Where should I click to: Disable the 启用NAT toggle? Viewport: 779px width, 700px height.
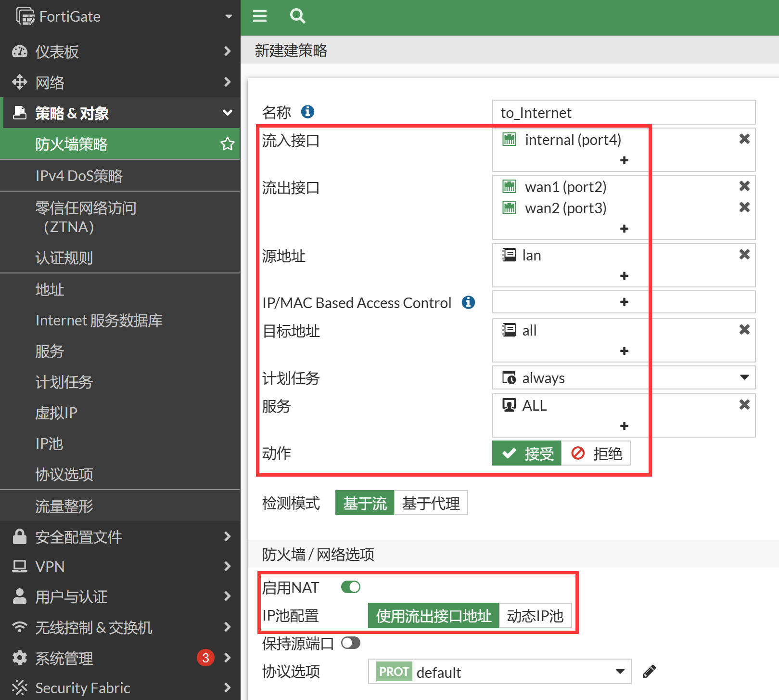point(350,587)
